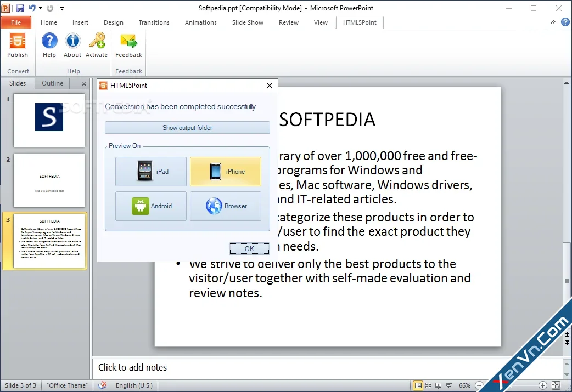
Task: Click the 66% zoom level
Action: pyautogui.click(x=464, y=385)
